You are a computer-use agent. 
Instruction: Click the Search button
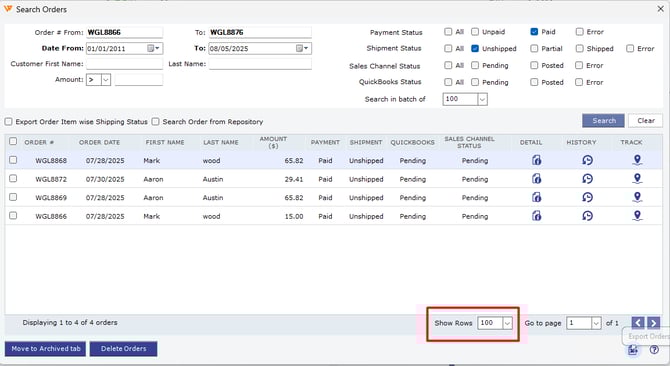[603, 121]
